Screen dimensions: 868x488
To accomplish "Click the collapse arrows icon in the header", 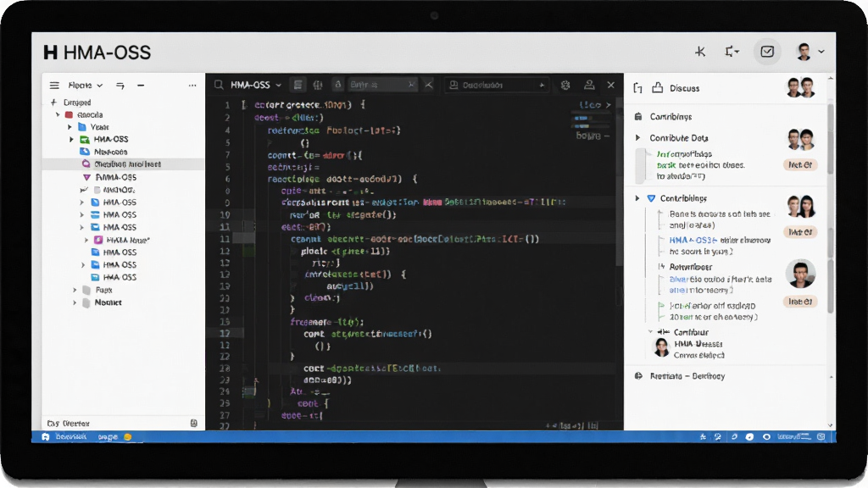I will (700, 52).
